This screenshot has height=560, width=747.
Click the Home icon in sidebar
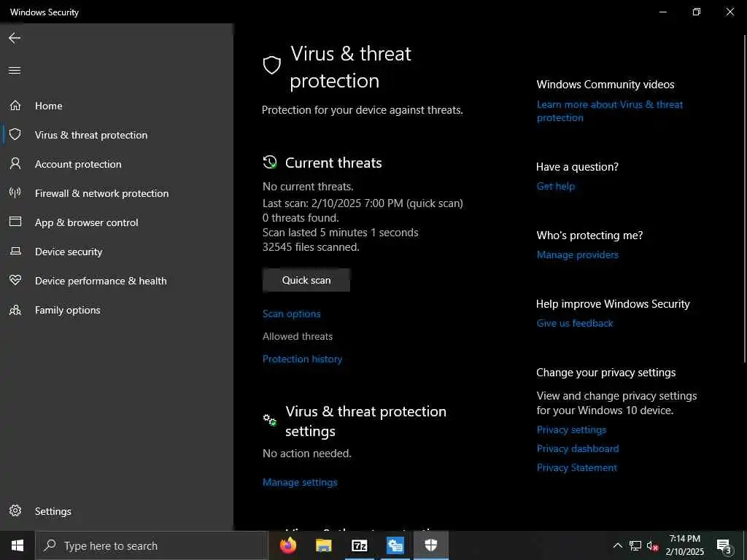[x=15, y=106]
